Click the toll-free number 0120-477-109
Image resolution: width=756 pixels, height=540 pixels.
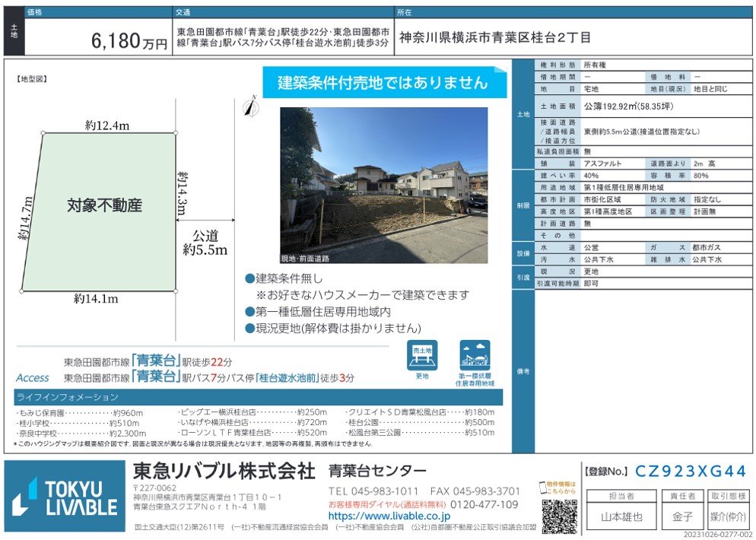pyautogui.click(x=484, y=504)
